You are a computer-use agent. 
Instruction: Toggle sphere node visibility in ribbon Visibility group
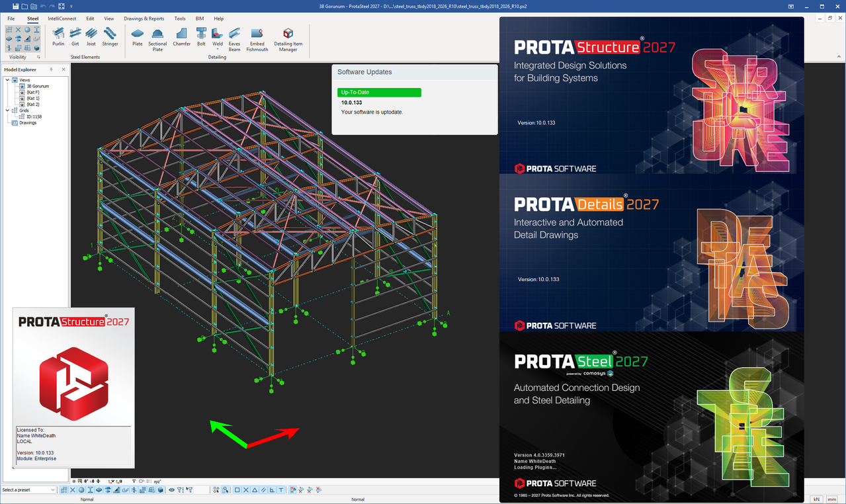pyautogui.click(x=27, y=30)
